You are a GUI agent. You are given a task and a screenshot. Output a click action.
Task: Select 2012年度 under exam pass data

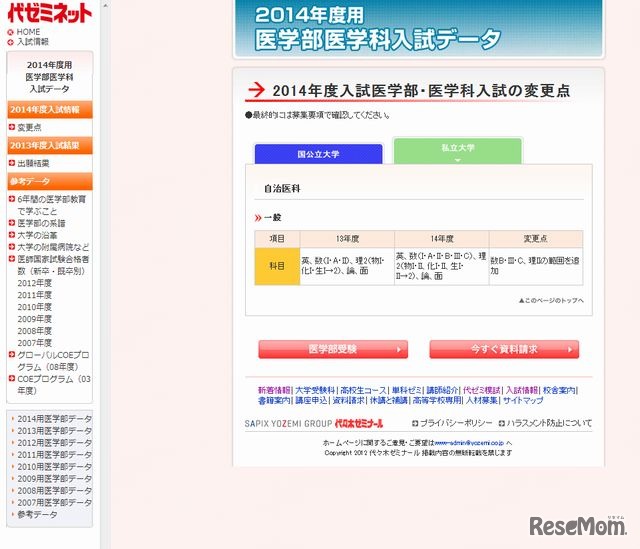[35, 283]
